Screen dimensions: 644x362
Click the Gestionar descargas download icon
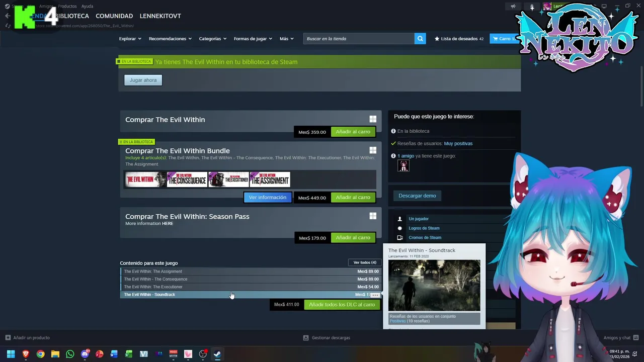(306, 338)
